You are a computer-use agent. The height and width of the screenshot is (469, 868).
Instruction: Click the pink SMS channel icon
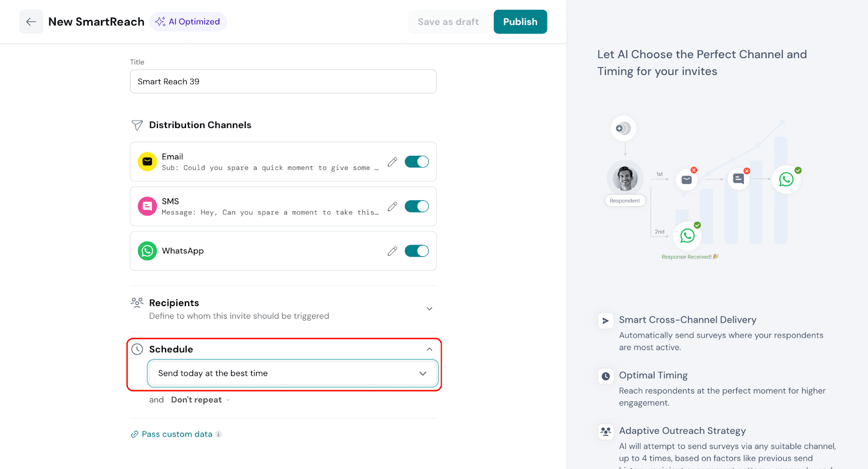pyautogui.click(x=147, y=206)
